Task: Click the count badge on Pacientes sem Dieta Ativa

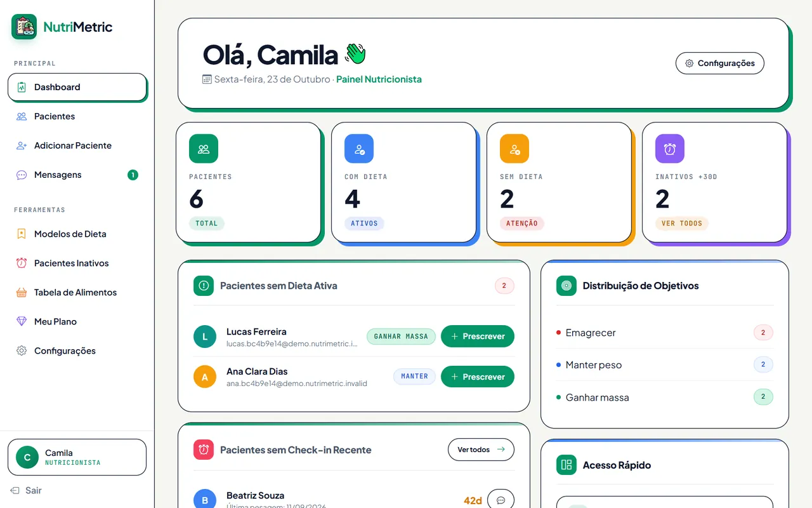Action: coord(504,286)
